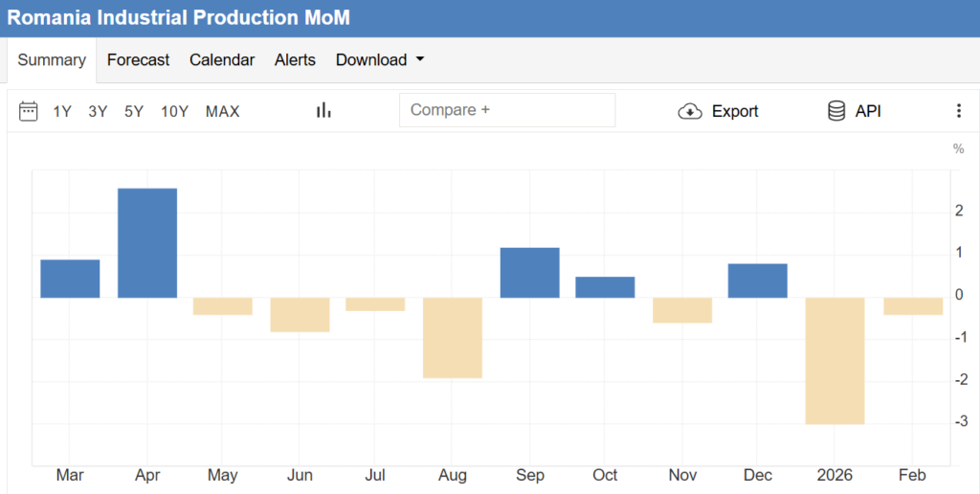Show MAX historical data range

[222, 111]
